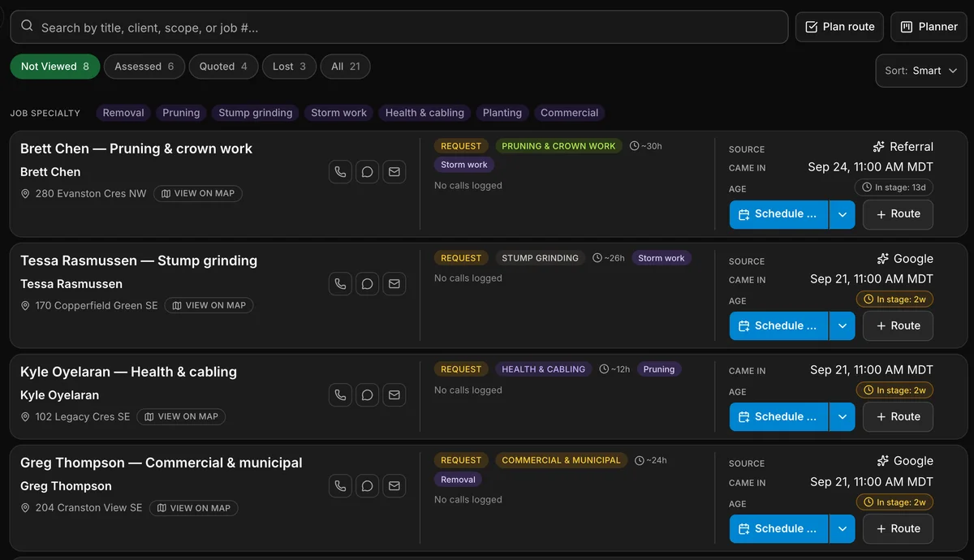
Task: Switch to the Assessed tab
Action: (x=144, y=67)
